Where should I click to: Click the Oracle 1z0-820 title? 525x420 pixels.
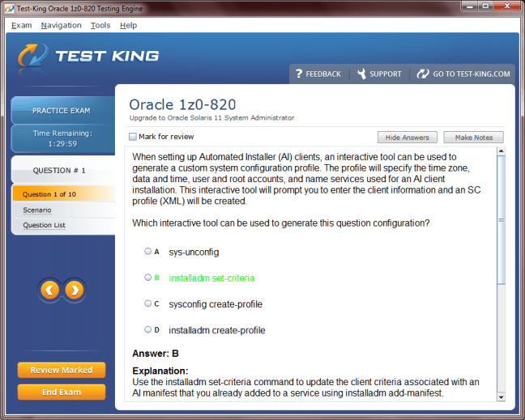tap(182, 104)
